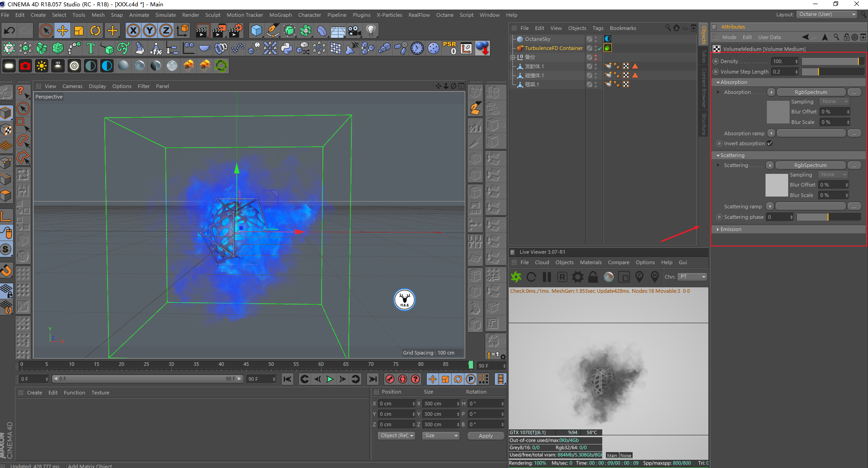
Task: Click the Undo arrow icon
Action: [x=10, y=31]
